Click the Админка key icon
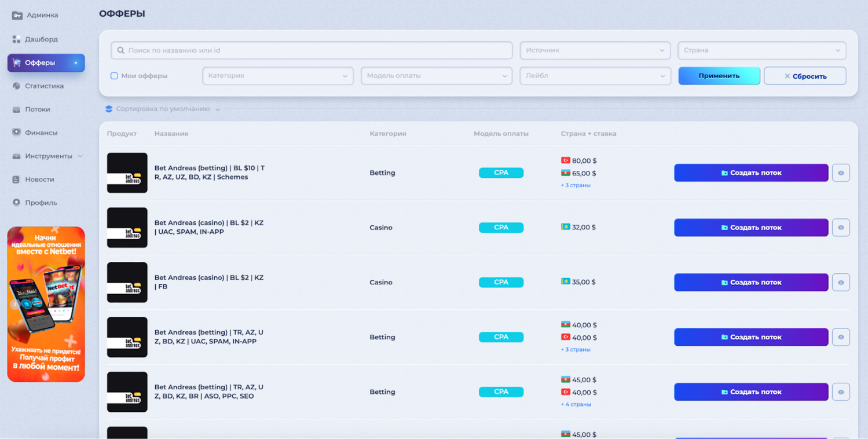868x439 pixels. pos(17,16)
